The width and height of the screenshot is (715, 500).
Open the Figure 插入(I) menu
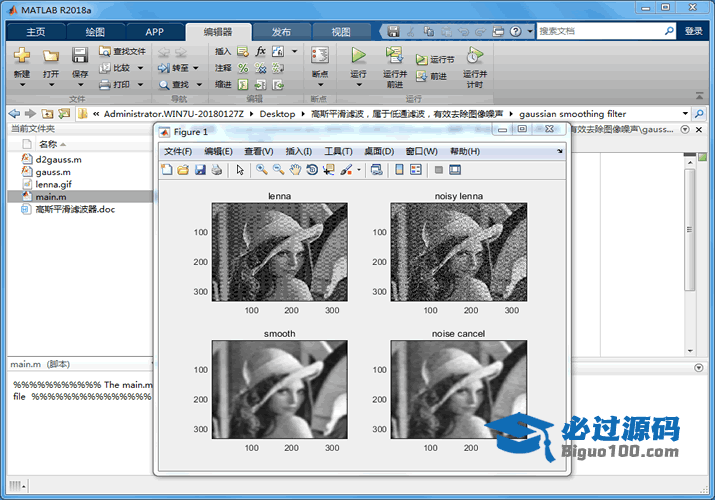pyautogui.click(x=298, y=151)
